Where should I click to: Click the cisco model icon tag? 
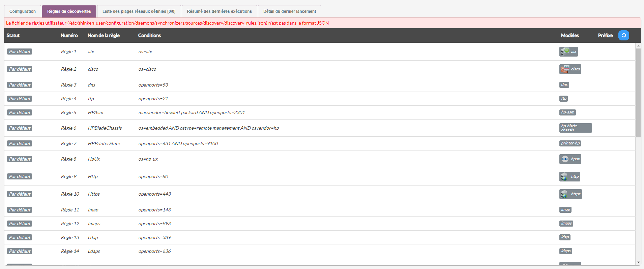coord(570,69)
